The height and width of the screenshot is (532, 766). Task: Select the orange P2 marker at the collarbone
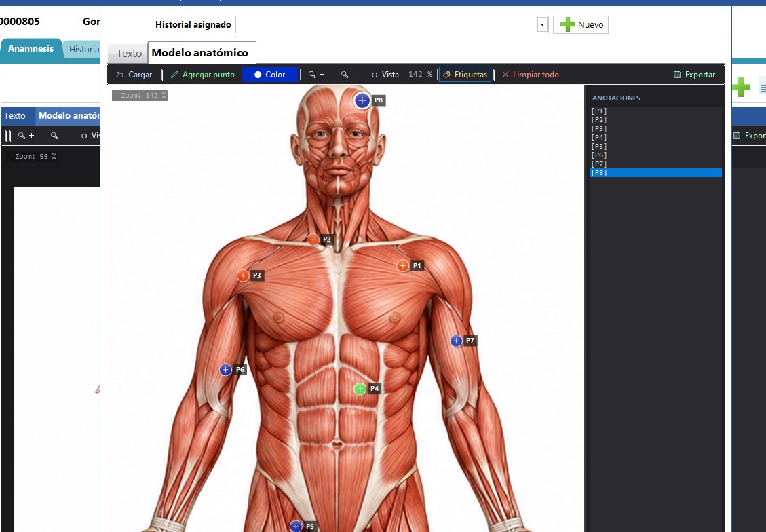[313, 240]
